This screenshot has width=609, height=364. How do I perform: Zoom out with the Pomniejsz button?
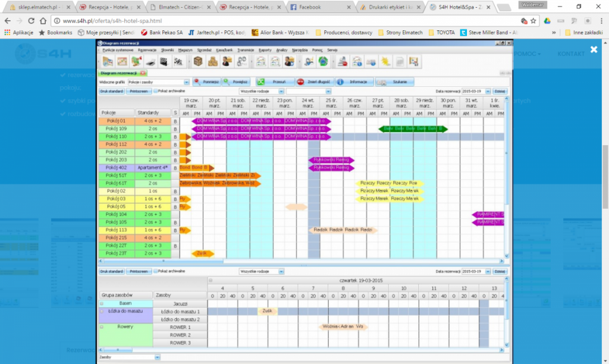pyautogui.click(x=206, y=82)
